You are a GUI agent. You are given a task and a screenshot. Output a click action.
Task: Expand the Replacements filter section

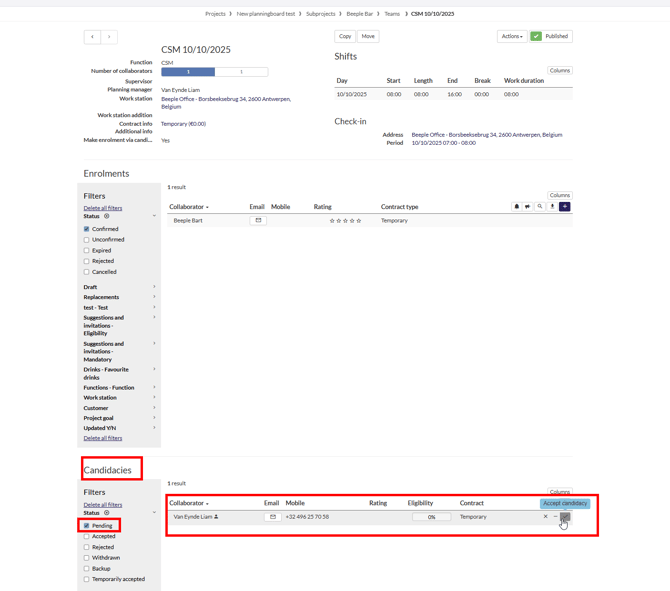point(118,297)
